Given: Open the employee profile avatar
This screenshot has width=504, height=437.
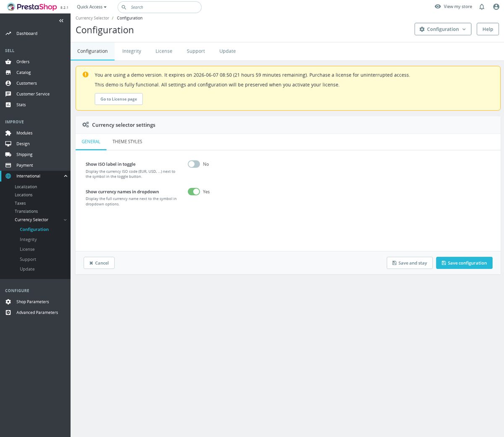Looking at the screenshot, I should [x=496, y=7].
